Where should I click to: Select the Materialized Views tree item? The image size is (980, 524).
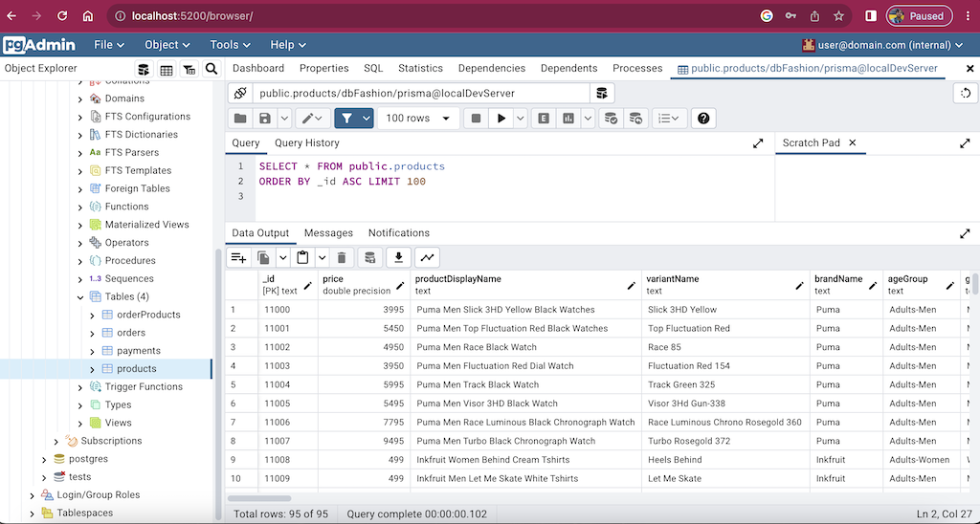pyautogui.click(x=146, y=225)
